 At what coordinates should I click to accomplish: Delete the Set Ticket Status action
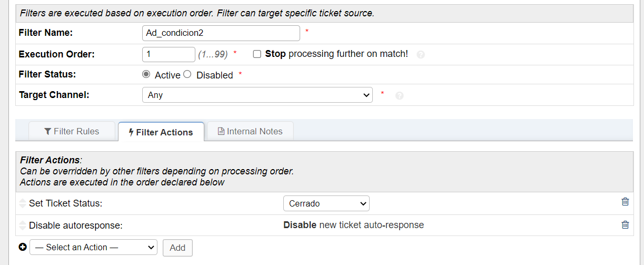[625, 202]
